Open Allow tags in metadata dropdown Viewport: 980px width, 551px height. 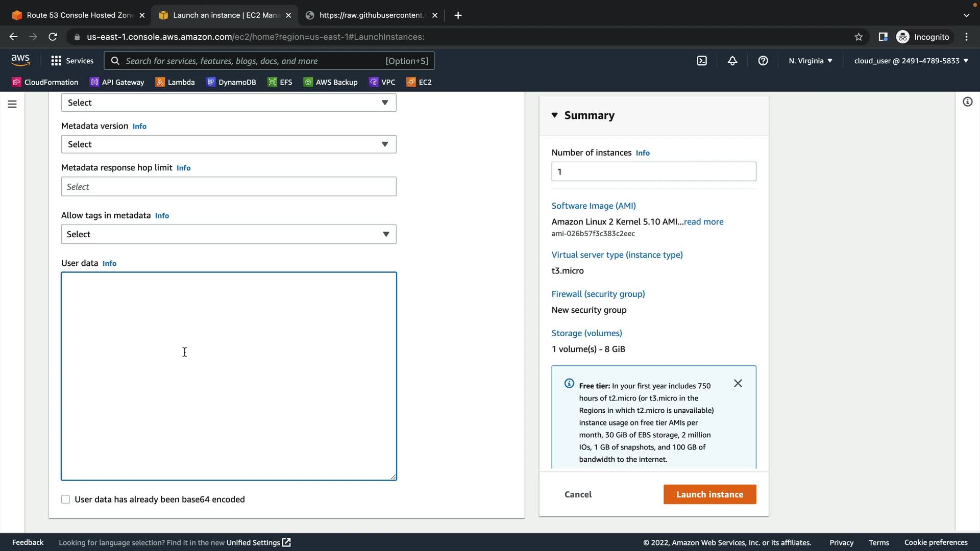point(229,234)
